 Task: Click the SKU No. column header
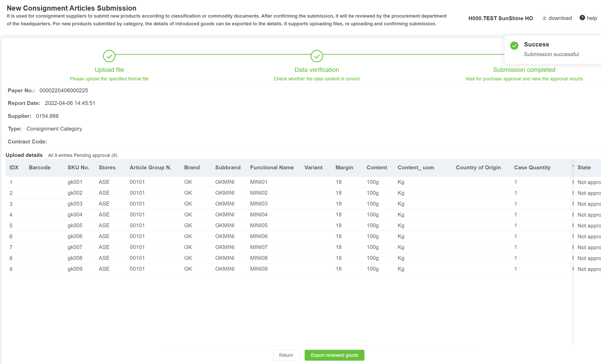78,168
